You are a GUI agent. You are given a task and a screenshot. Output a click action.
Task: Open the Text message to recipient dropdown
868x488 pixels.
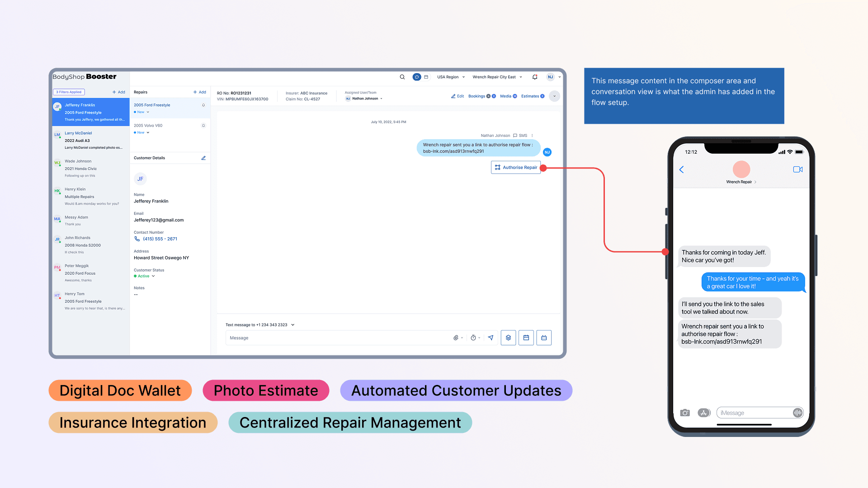click(260, 325)
